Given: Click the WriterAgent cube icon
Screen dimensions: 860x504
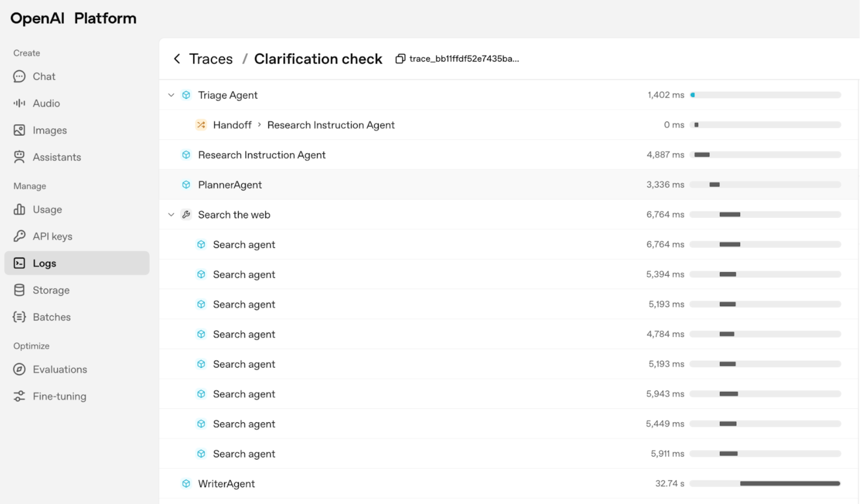Looking at the screenshot, I should (186, 484).
